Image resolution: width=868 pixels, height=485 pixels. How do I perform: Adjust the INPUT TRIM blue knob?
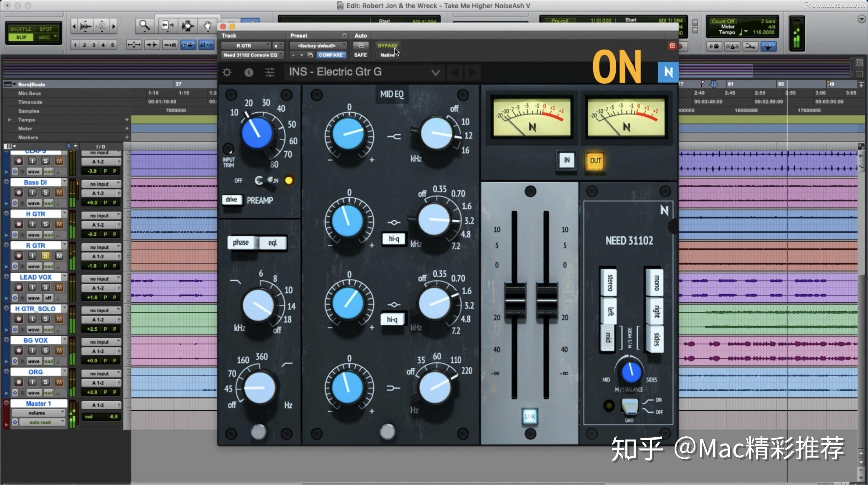[x=258, y=133]
